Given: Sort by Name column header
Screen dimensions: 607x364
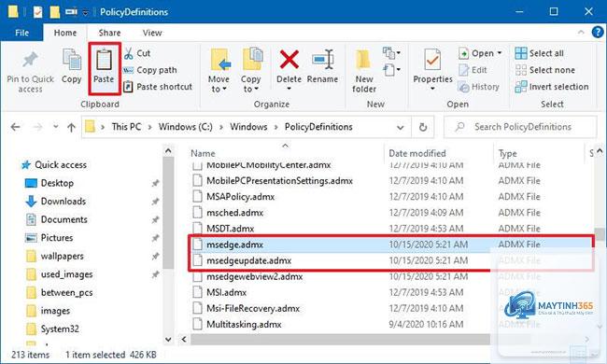Looking at the screenshot, I should [203, 153].
